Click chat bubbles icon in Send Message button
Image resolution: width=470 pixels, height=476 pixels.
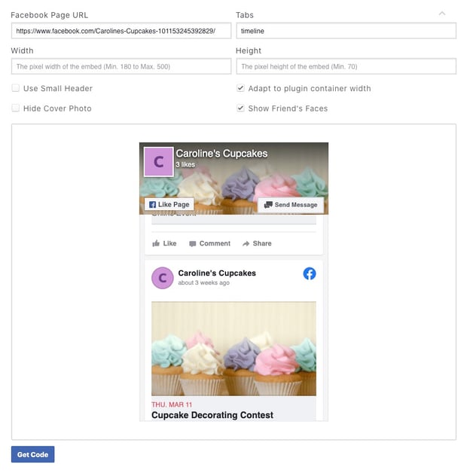point(268,205)
